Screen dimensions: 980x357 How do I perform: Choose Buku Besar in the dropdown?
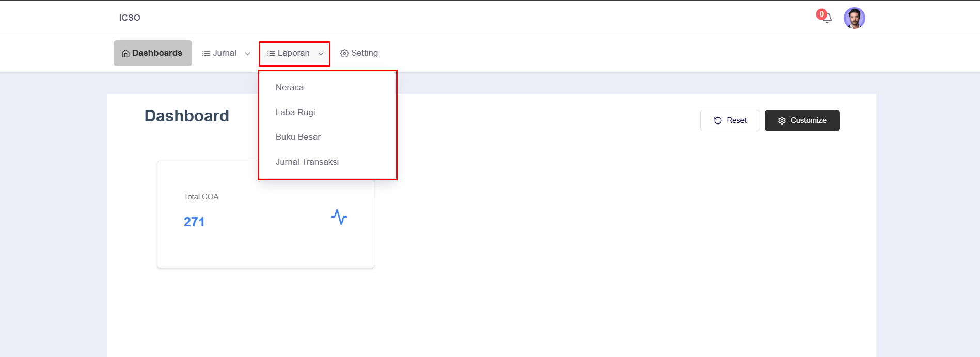tap(298, 137)
